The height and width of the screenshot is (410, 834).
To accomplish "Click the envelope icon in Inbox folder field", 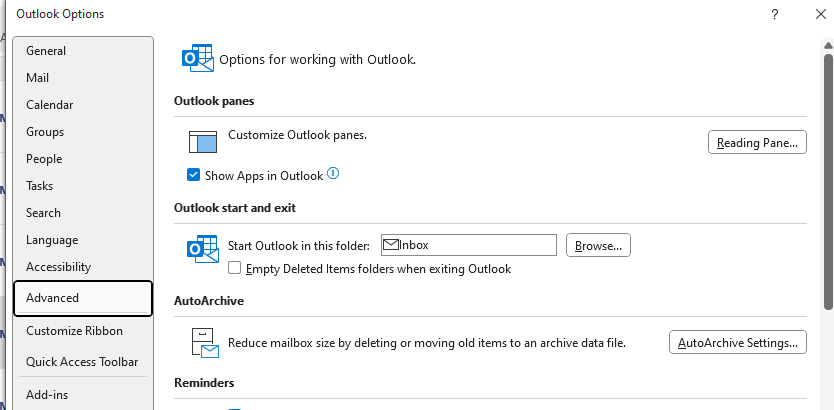I will pyautogui.click(x=391, y=245).
